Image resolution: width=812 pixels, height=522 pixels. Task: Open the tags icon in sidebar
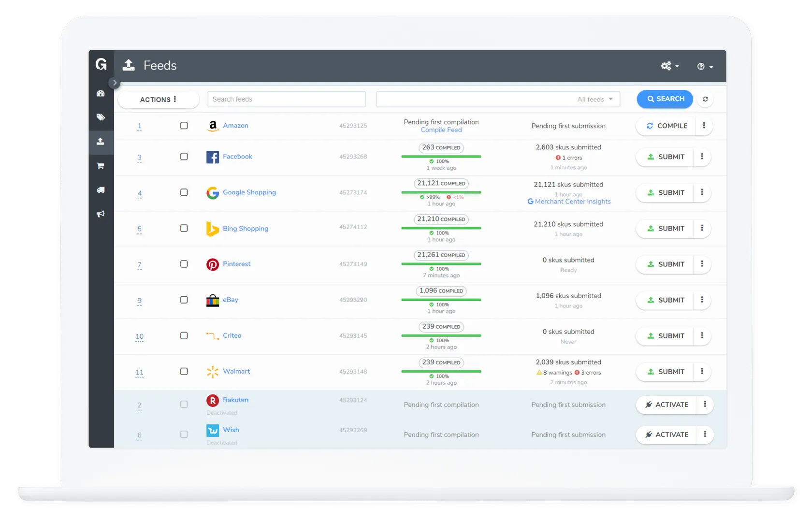pos(101,117)
